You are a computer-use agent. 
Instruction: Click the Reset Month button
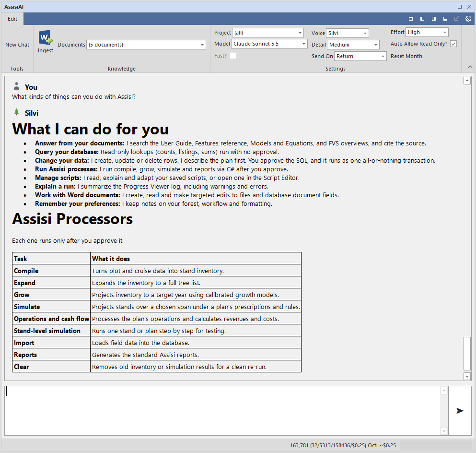406,56
